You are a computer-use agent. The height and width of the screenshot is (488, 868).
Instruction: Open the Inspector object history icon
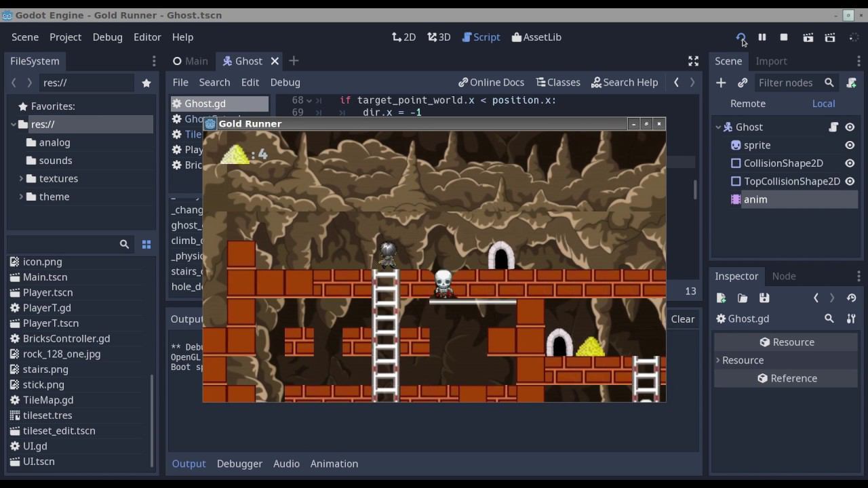(852, 298)
